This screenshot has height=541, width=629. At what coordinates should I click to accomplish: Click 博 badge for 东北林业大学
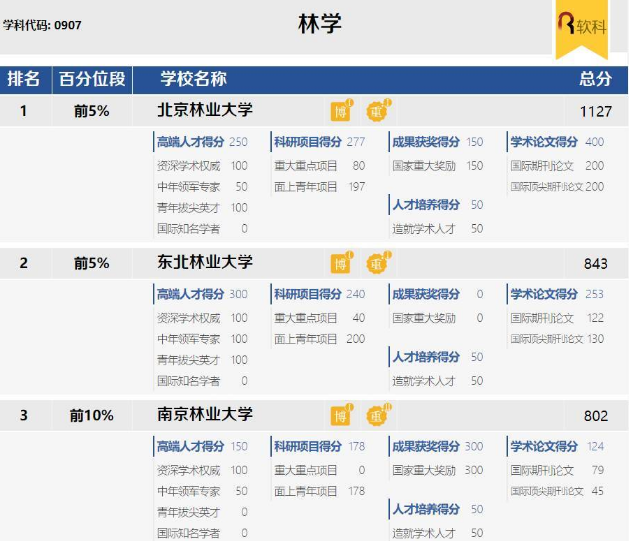[341, 263]
